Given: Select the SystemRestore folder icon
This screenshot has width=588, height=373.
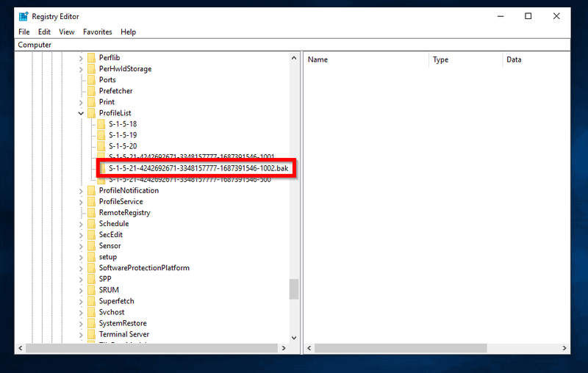Looking at the screenshot, I should tap(91, 323).
